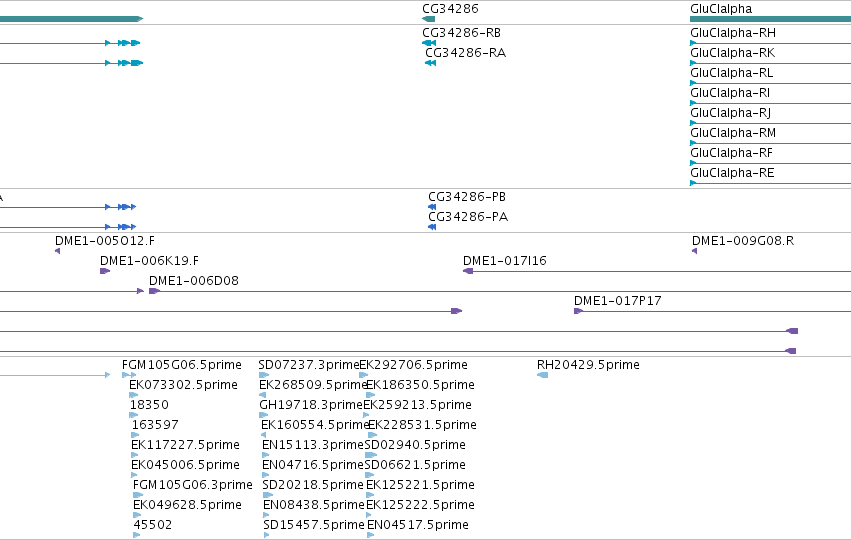This screenshot has height=540, width=851.
Task: Click the DME1-017P17 clone start glyph
Action: tap(579, 311)
